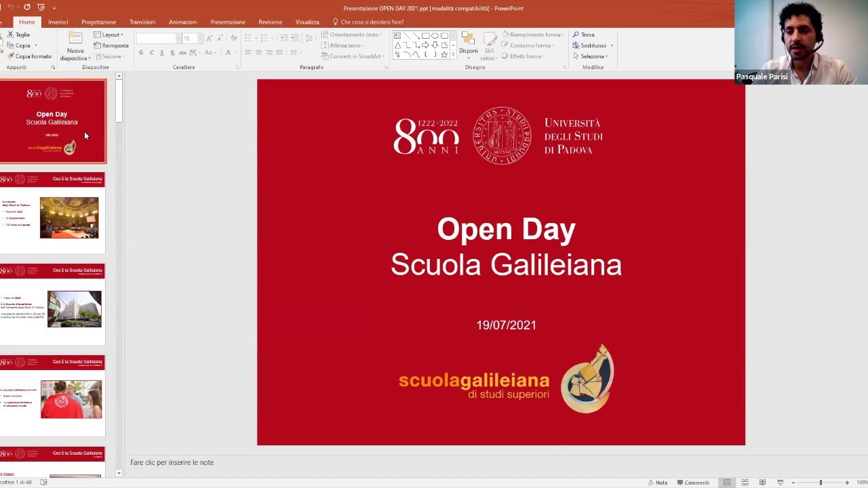Switch to slide sorter view icon
The image size is (868, 488).
745,483
